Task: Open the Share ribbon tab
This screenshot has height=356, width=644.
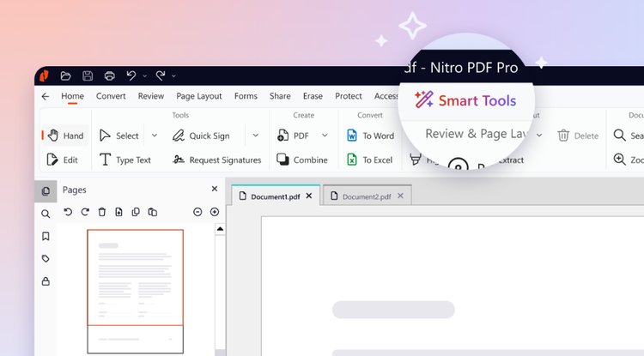Action: (280, 96)
